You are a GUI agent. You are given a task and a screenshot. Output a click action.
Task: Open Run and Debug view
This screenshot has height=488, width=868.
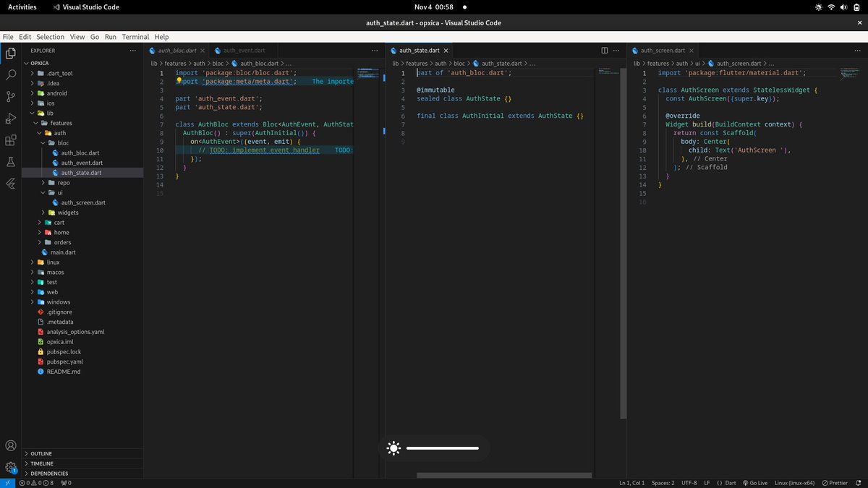(11, 118)
